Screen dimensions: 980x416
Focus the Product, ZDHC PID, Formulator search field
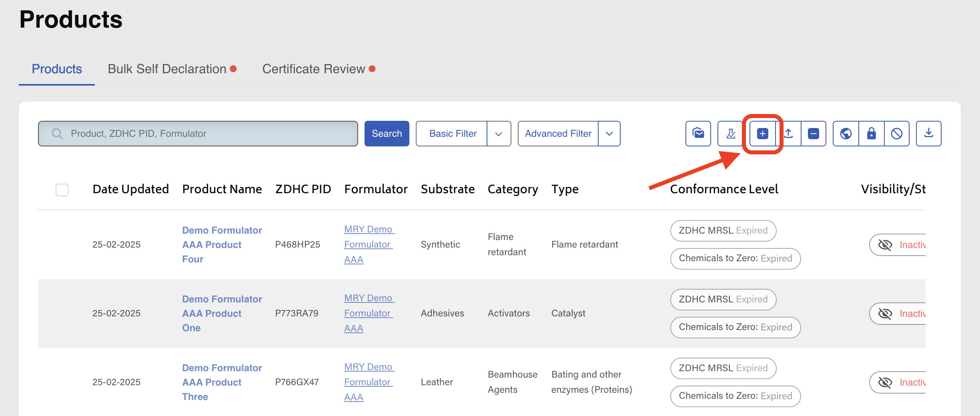(198, 134)
